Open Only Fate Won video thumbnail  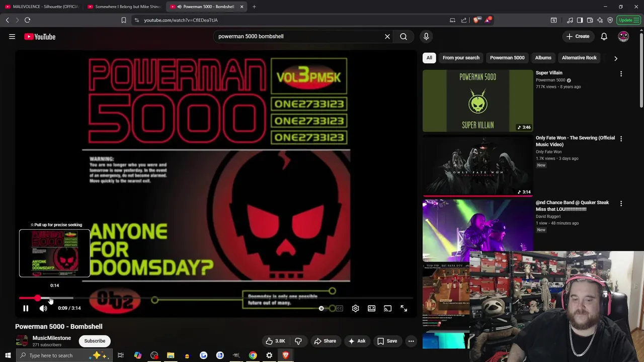click(477, 165)
